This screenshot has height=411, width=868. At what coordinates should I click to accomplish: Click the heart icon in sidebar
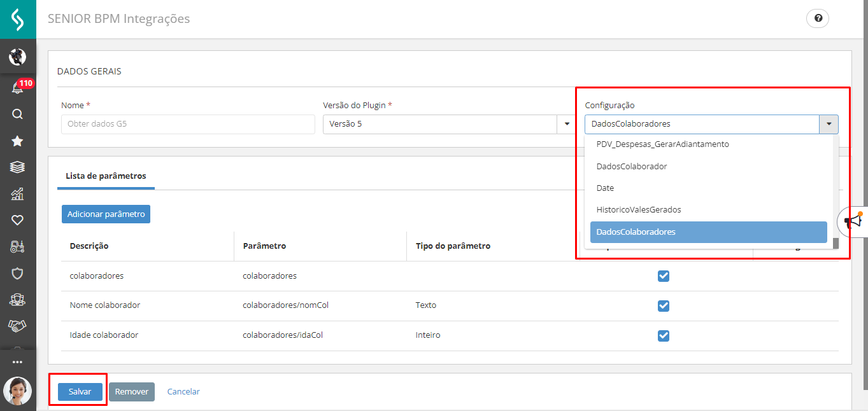point(18,220)
